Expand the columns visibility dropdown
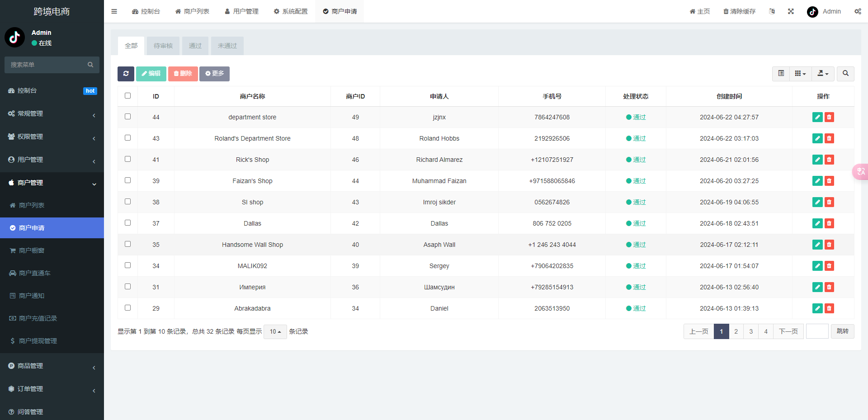 (800, 73)
